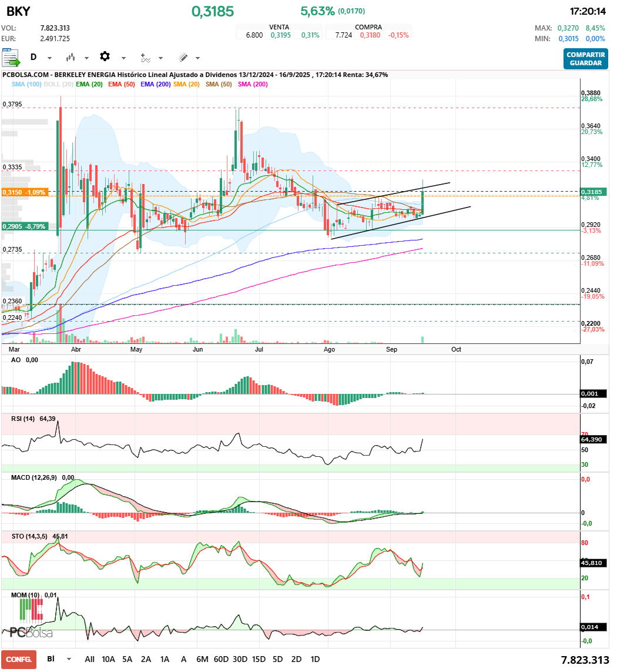Select the 30D time range
Screen dimensions: 617x672
pos(240,659)
